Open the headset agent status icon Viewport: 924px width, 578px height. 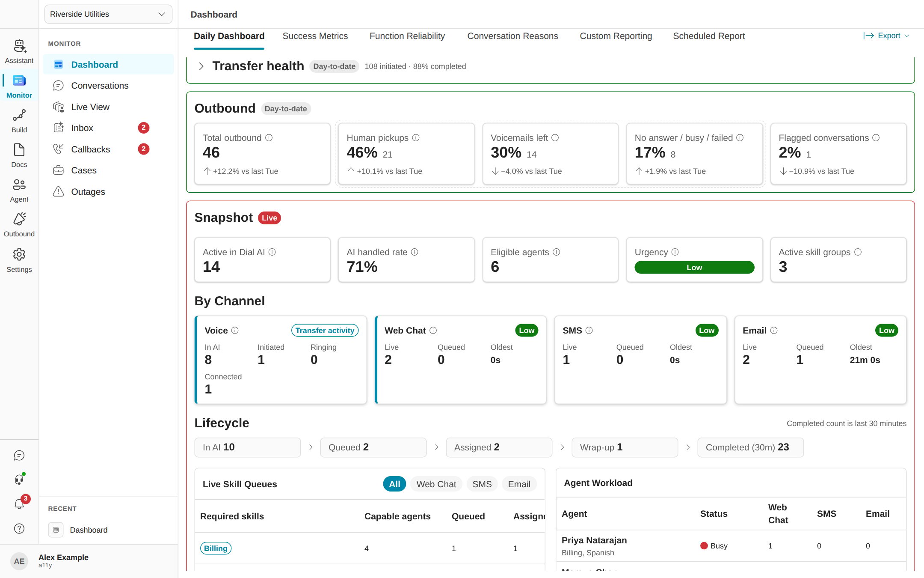(x=19, y=480)
